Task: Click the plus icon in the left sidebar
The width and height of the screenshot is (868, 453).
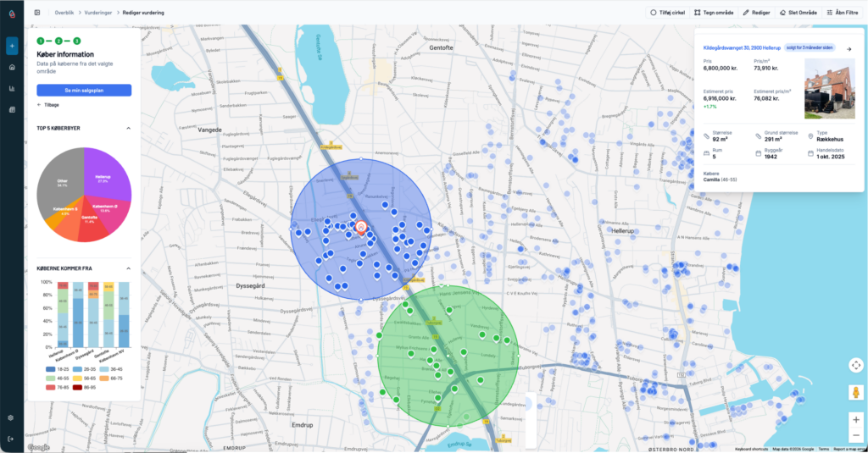Action: (12, 47)
